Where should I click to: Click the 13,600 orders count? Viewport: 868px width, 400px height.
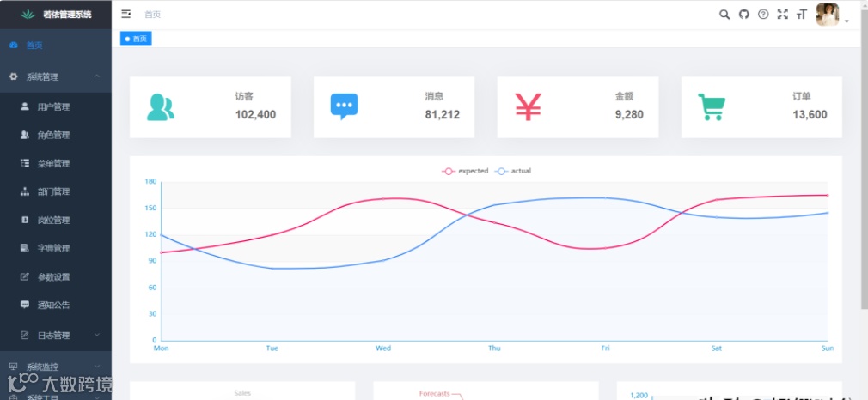pos(810,114)
